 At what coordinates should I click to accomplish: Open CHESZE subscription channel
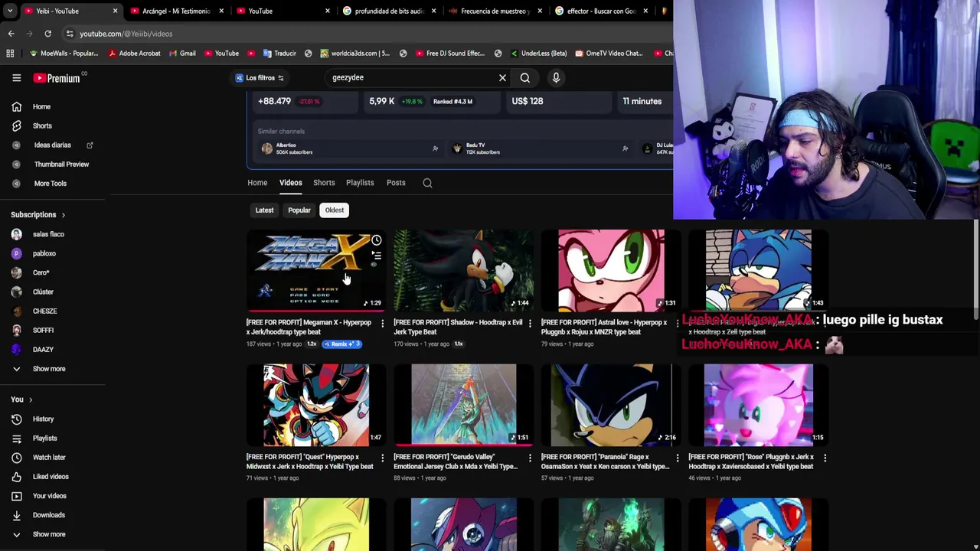pos(44,311)
